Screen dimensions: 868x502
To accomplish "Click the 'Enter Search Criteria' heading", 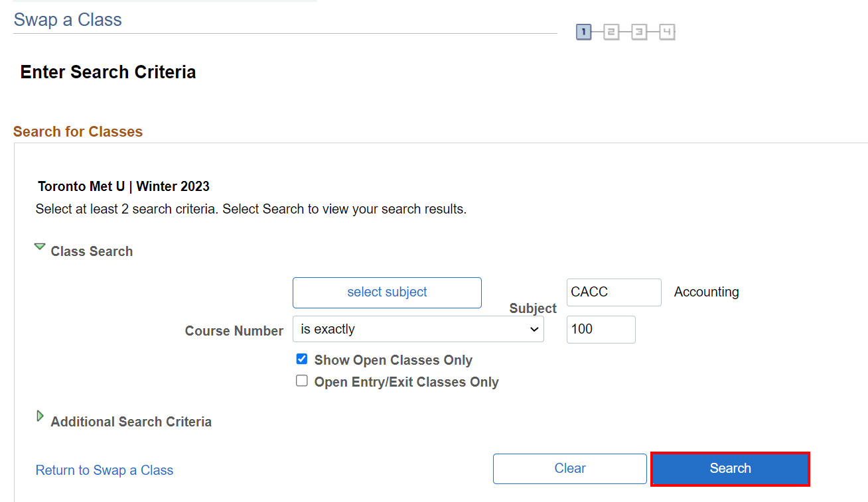I will [x=108, y=72].
